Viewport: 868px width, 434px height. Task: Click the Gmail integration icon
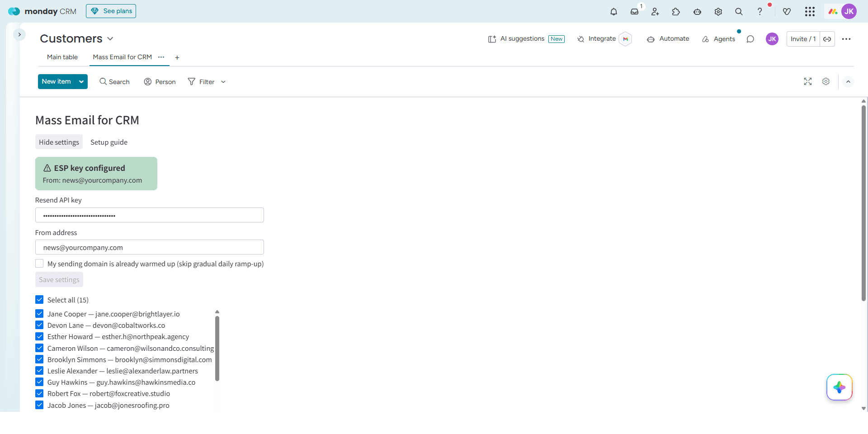(x=625, y=39)
